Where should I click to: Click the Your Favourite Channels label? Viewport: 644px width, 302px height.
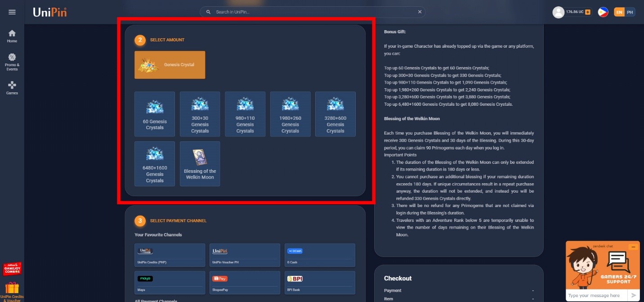click(158, 235)
